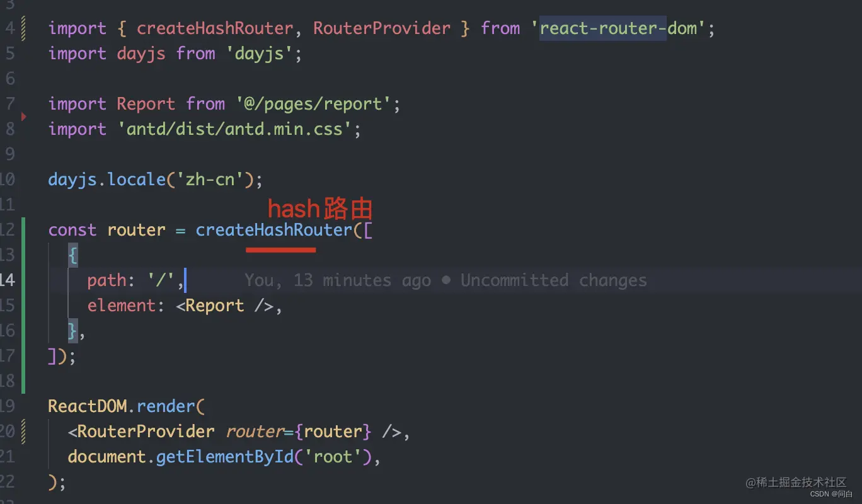The height and width of the screenshot is (504, 862).
Task: Click the closing ]); on line 17
Action: (x=62, y=356)
